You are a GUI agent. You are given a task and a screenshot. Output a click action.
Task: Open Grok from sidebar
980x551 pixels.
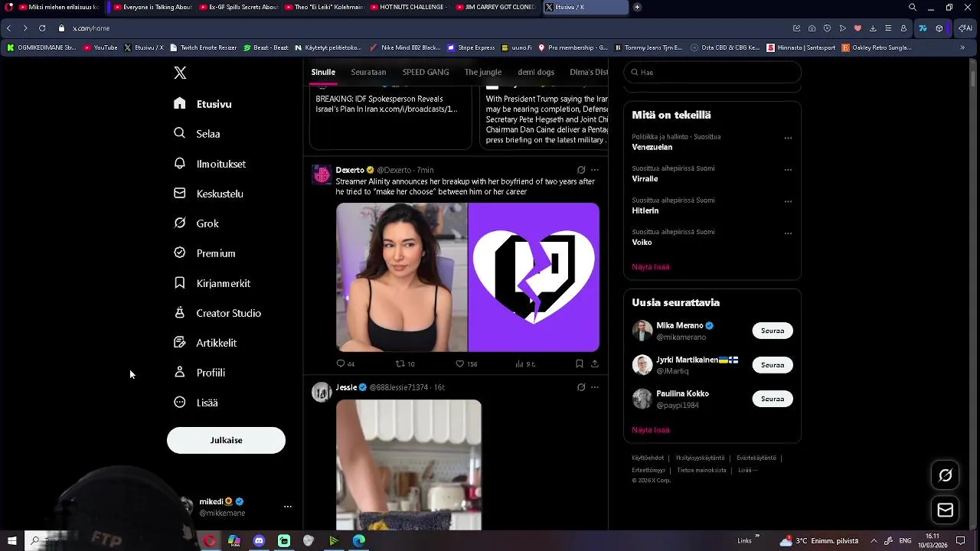point(196,223)
